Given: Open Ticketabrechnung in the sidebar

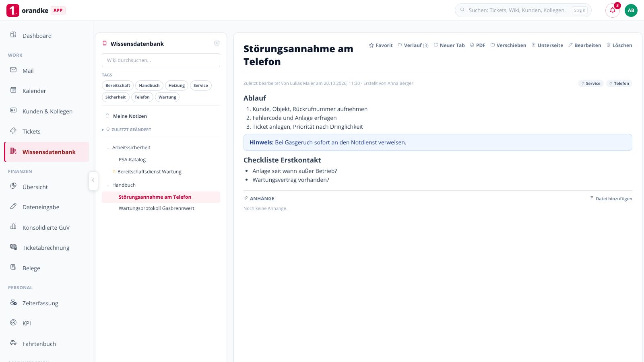Looking at the screenshot, I should 46,248.
